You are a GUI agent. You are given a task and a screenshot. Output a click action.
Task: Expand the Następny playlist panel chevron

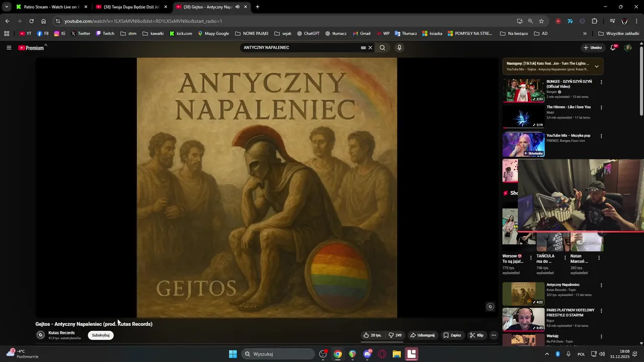[597, 66]
